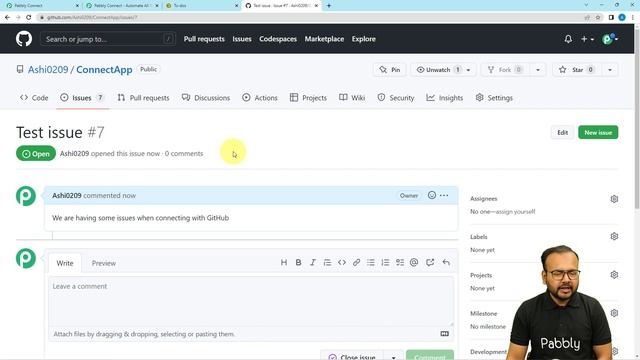
Task: Edit Milestone with the gear icon
Action: click(x=614, y=313)
